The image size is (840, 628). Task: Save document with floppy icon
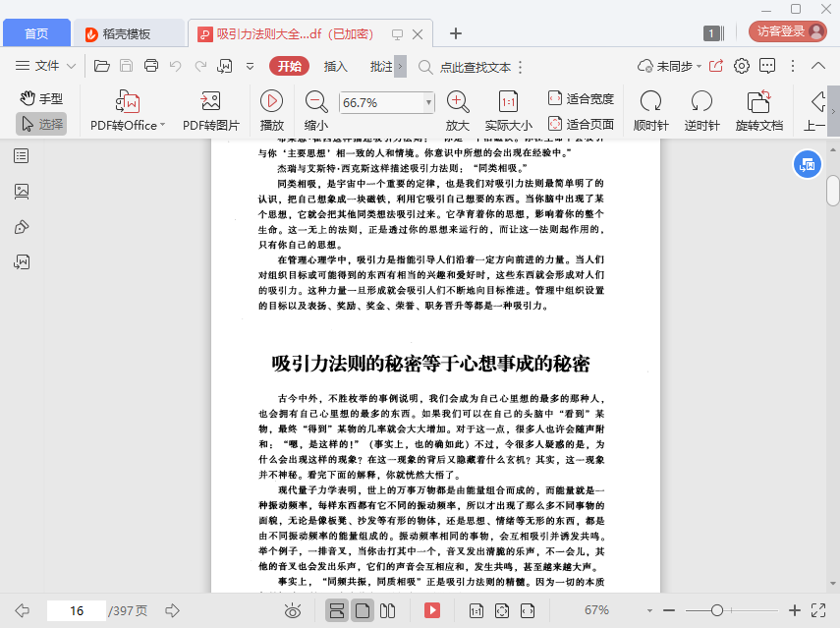(x=126, y=66)
